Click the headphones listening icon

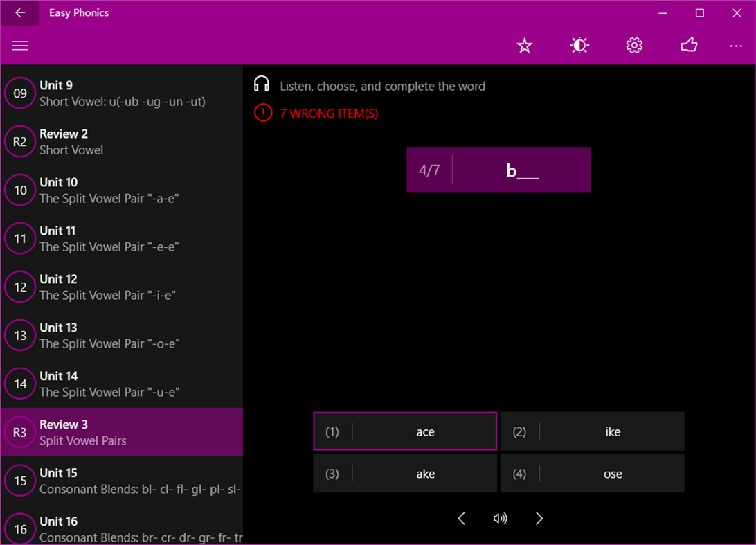tap(262, 84)
